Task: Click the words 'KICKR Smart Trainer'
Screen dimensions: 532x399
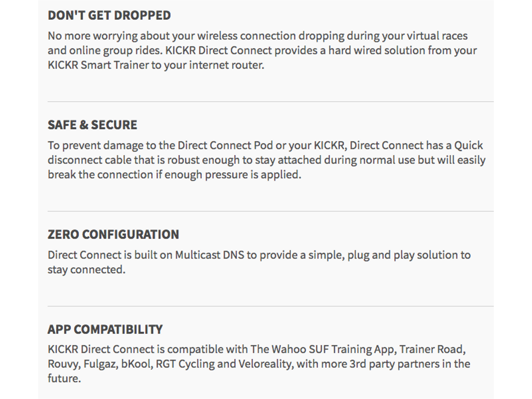Action: coord(98,65)
